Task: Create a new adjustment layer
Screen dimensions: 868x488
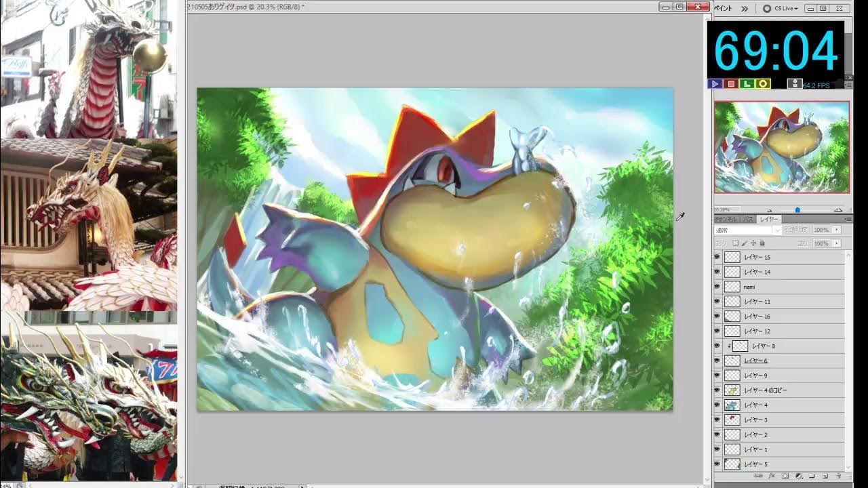Action: (799, 476)
